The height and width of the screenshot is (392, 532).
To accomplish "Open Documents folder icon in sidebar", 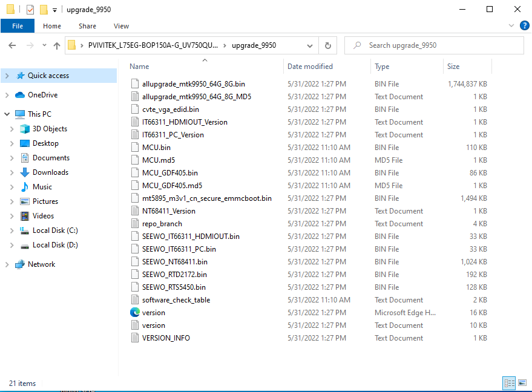I will (25, 158).
